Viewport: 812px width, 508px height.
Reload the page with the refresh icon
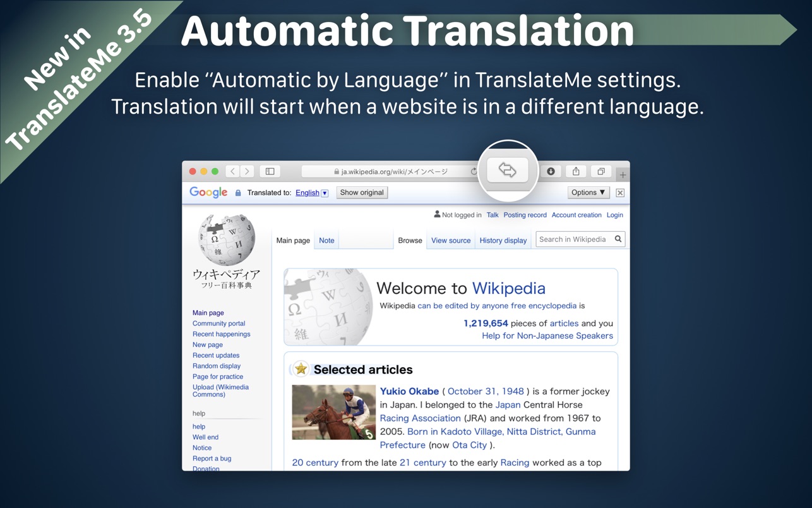point(474,171)
